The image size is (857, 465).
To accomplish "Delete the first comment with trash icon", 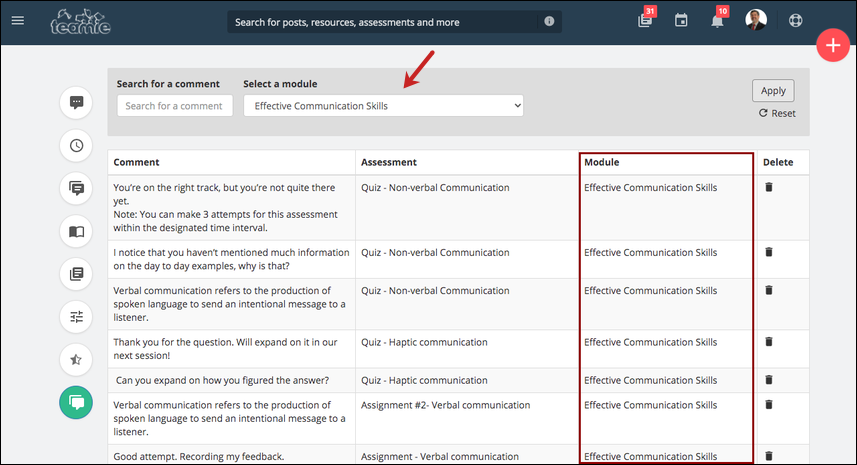I will tap(769, 187).
